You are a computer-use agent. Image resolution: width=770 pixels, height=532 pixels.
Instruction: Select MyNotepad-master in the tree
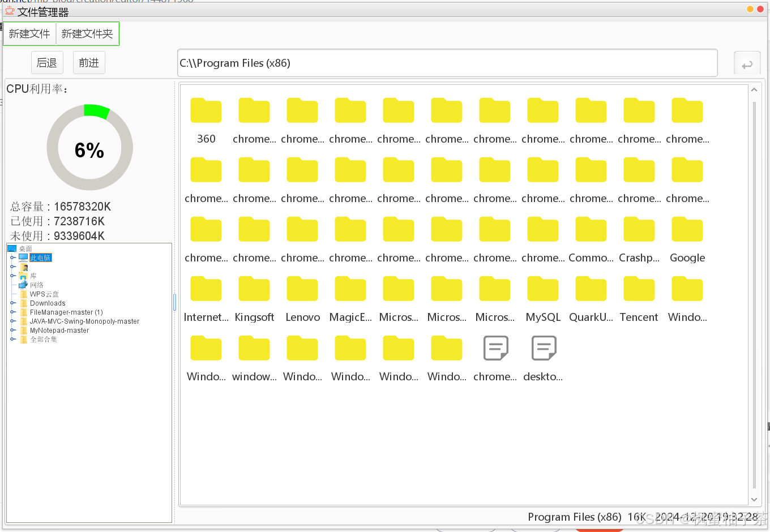pyautogui.click(x=59, y=330)
